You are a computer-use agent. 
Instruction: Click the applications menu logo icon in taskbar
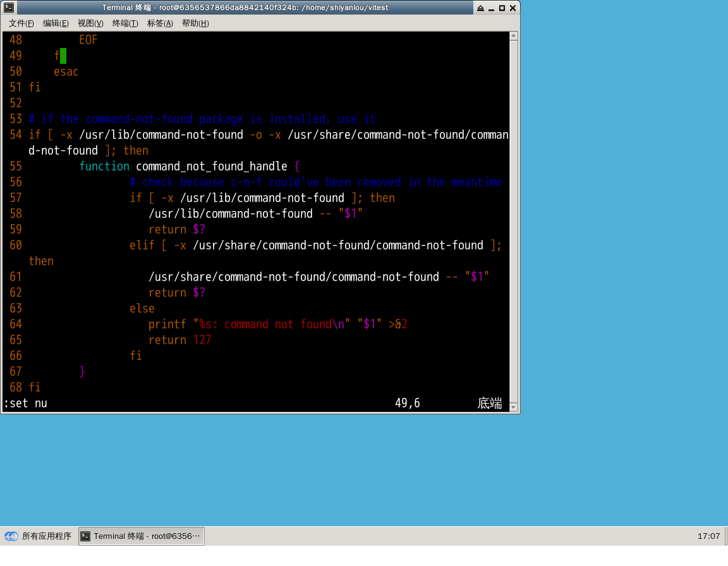pyautogui.click(x=11, y=536)
